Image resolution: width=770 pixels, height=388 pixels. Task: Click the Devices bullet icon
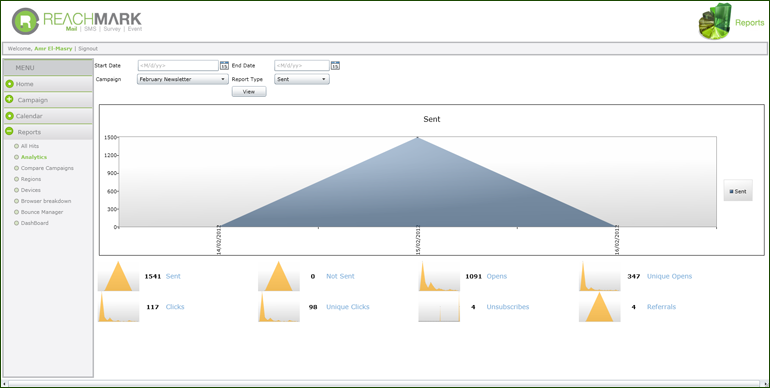17,190
